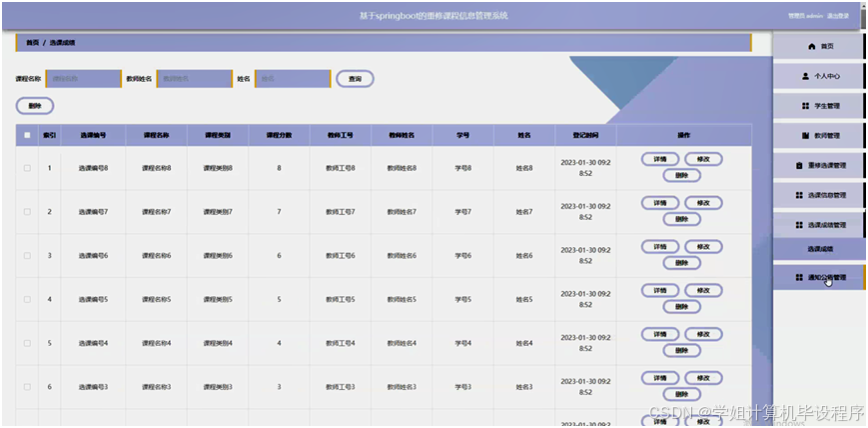
Task: Open 详情 for row 选课编号4
Action: point(660,334)
